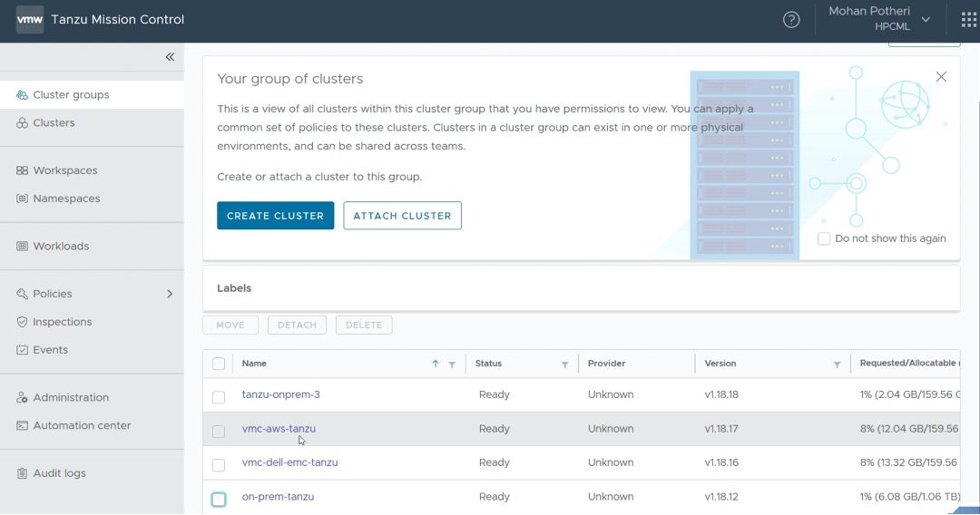980x515 pixels.
Task: Click the CREATE CLUSTER button
Action: pos(276,216)
